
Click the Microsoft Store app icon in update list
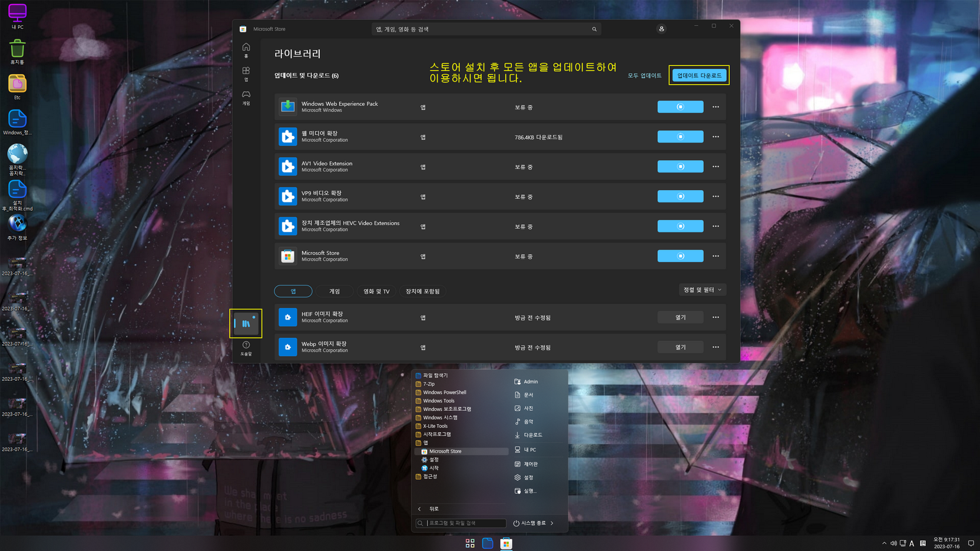[x=287, y=256]
